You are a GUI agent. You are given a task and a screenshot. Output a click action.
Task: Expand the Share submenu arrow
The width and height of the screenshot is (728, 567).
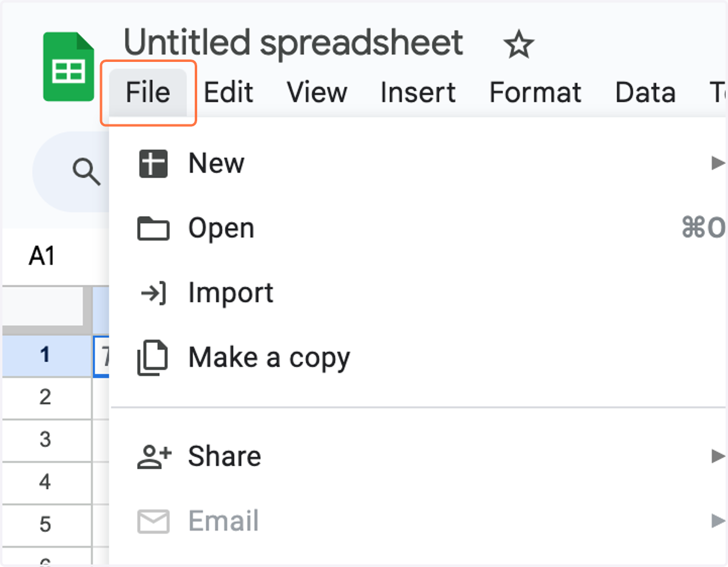point(718,456)
